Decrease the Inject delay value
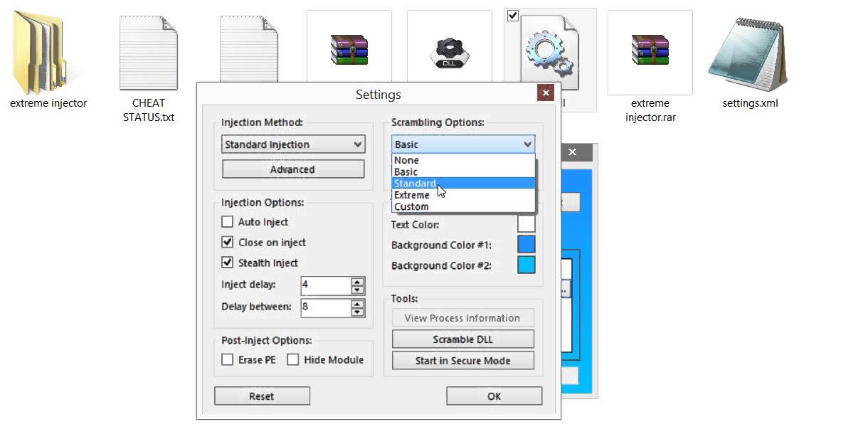 point(357,290)
